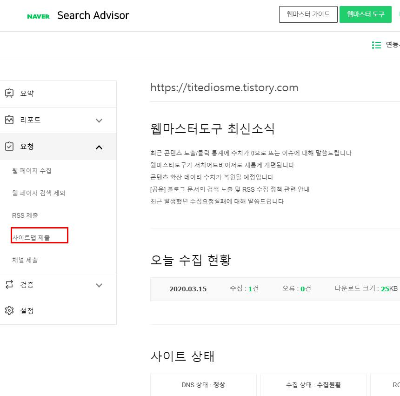Open the 사이트맵 제출 submenu item
This screenshot has height=396, width=400.
(31, 237)
